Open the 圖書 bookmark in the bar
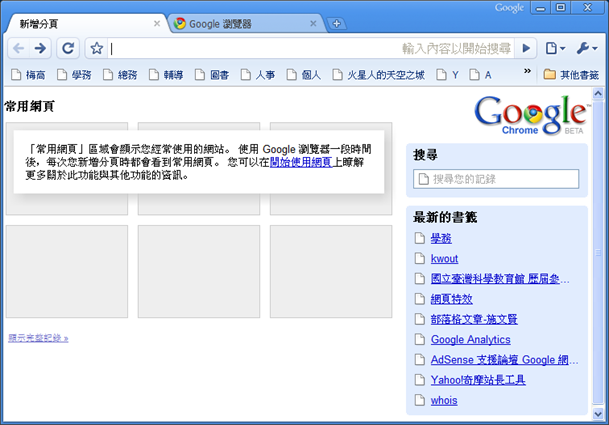 click(x=212, y=75)
